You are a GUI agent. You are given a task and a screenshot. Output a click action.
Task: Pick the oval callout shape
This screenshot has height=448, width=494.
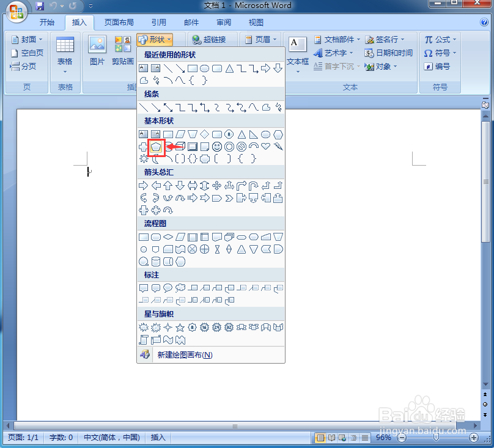[x=168, y=288]
